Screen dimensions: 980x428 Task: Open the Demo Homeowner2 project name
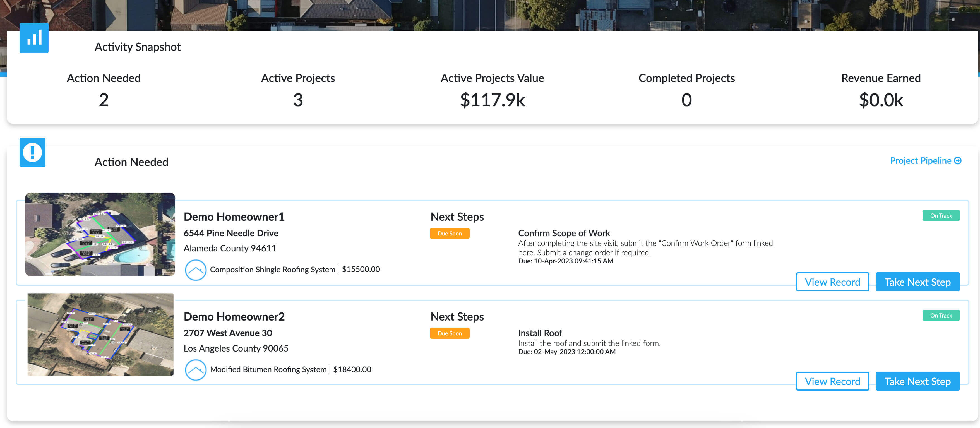click(x=234, y=316)
